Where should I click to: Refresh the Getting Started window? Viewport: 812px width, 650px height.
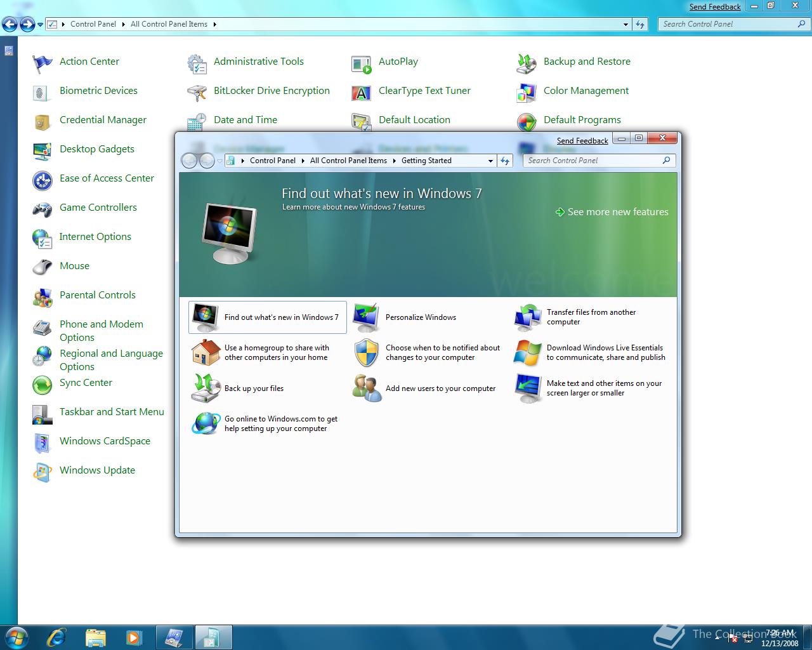pyautogui.click(x=505, y=161)
